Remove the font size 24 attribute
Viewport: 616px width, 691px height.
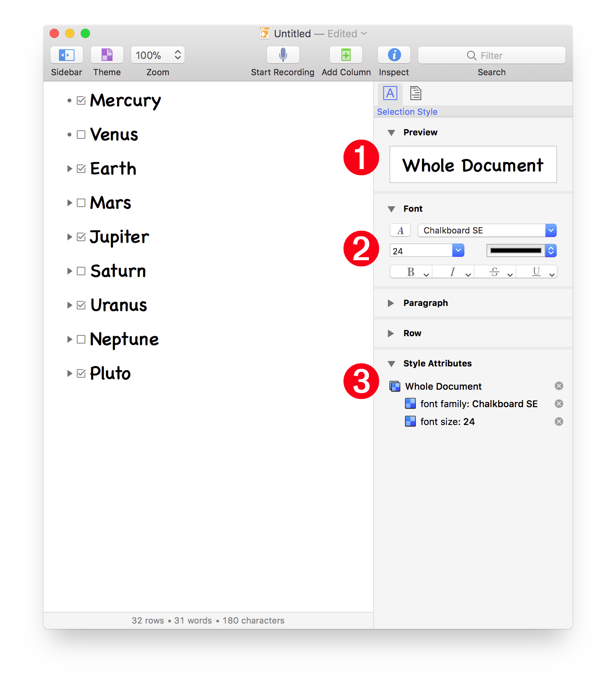point(559,422)
